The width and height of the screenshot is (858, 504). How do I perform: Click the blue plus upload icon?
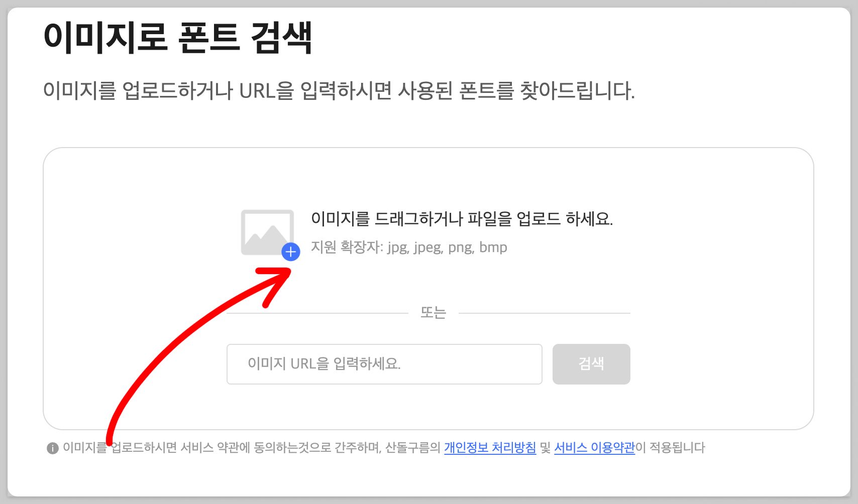[x=291, y=252]
